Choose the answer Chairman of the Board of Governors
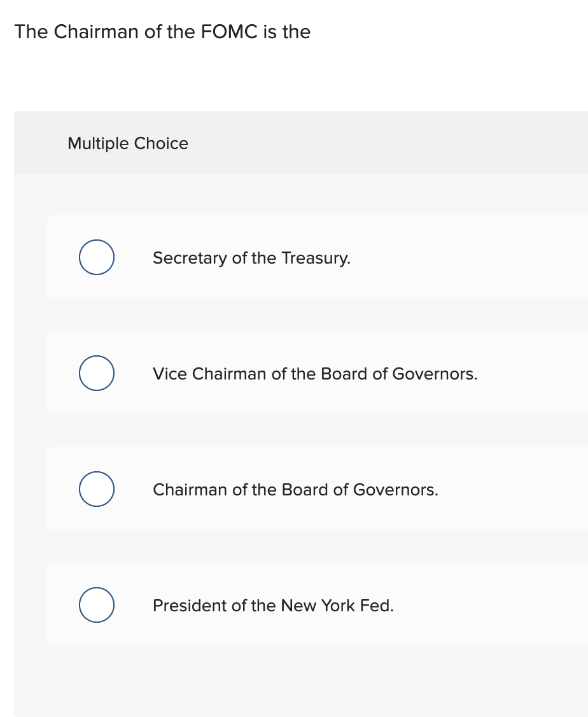Screen dimensions: 588x717 coord(295,490)
